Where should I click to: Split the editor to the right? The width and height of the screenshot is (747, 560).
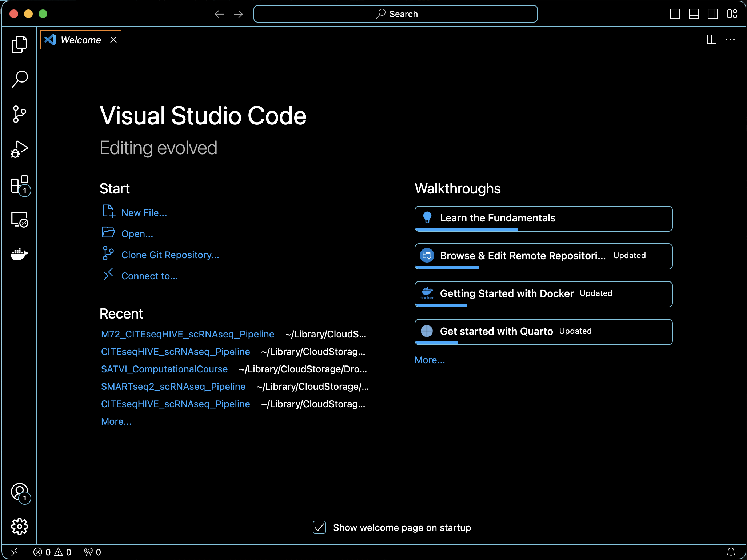point(712,39)
